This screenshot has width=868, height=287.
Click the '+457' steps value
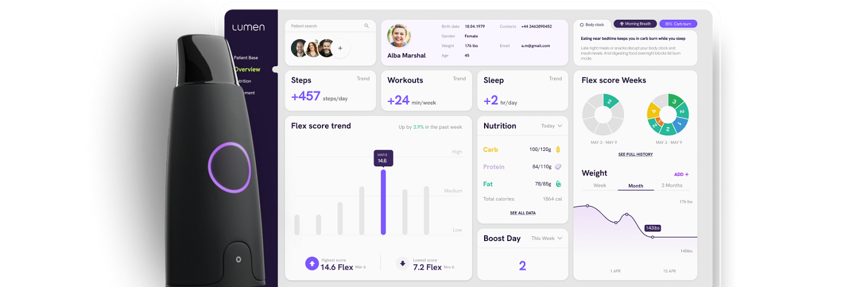pyautogui.click(x=306, y=96)
